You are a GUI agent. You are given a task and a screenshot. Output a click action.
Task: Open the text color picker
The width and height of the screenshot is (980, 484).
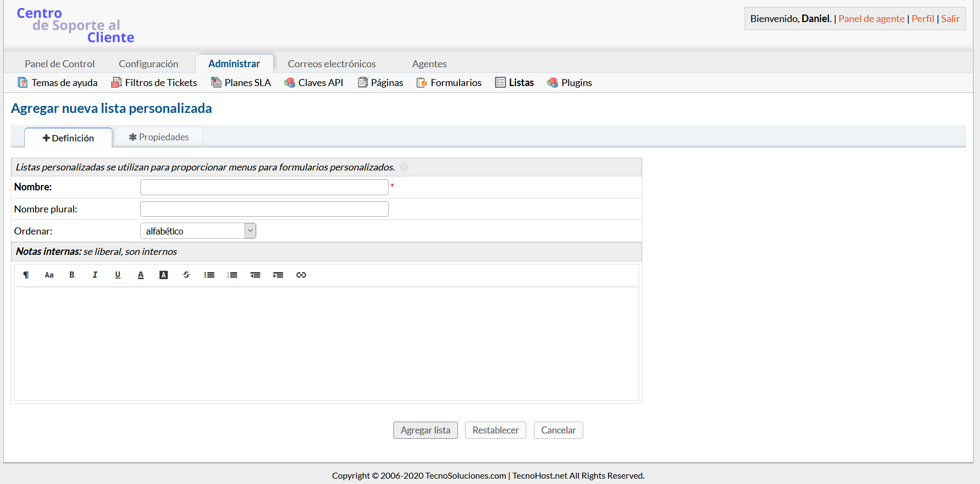pos(141,275)
